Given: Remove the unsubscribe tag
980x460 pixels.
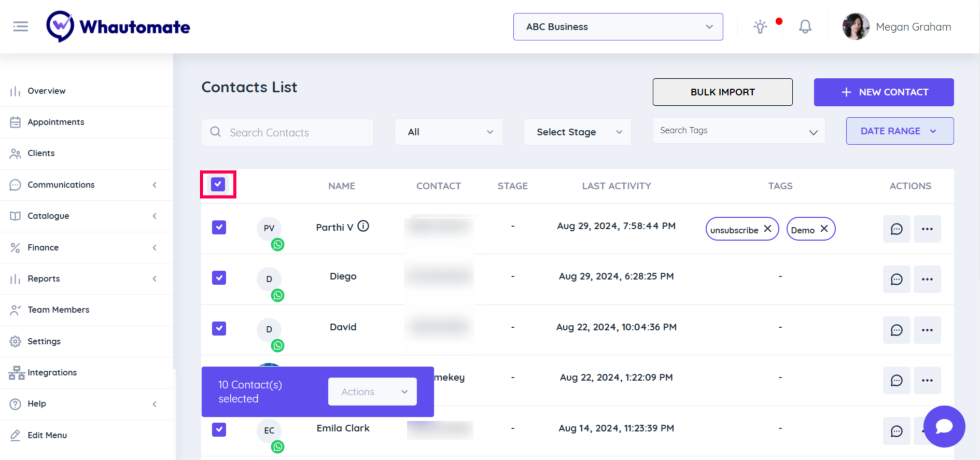Looking at the screenshot, I should 768,229.
